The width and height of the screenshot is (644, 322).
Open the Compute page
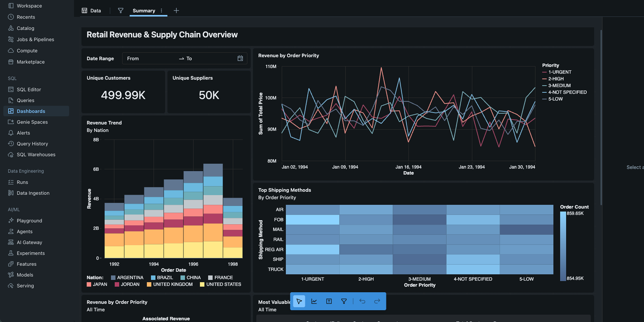tap(23, 51)
